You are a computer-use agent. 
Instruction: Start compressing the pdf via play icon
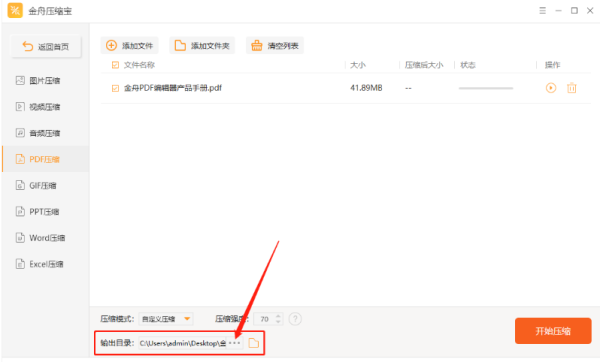click(x=551, y=88)
